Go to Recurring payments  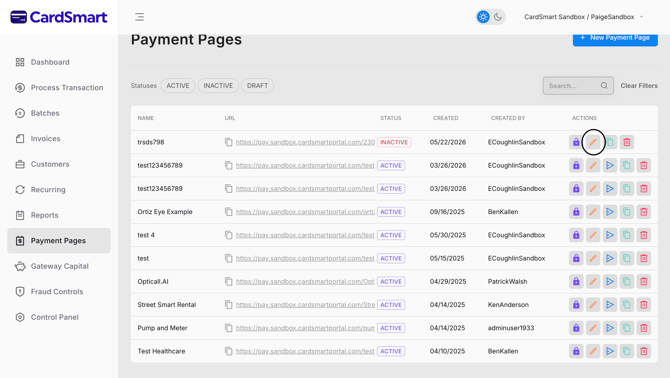coord(59,190)
